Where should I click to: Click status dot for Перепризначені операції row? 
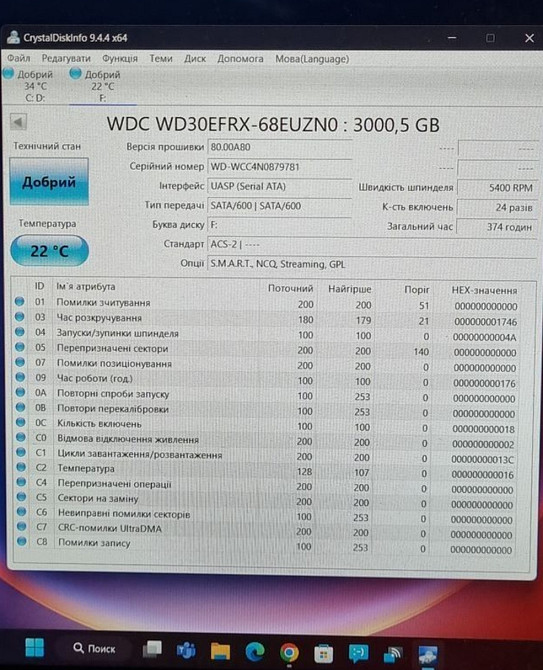(21, 482)
